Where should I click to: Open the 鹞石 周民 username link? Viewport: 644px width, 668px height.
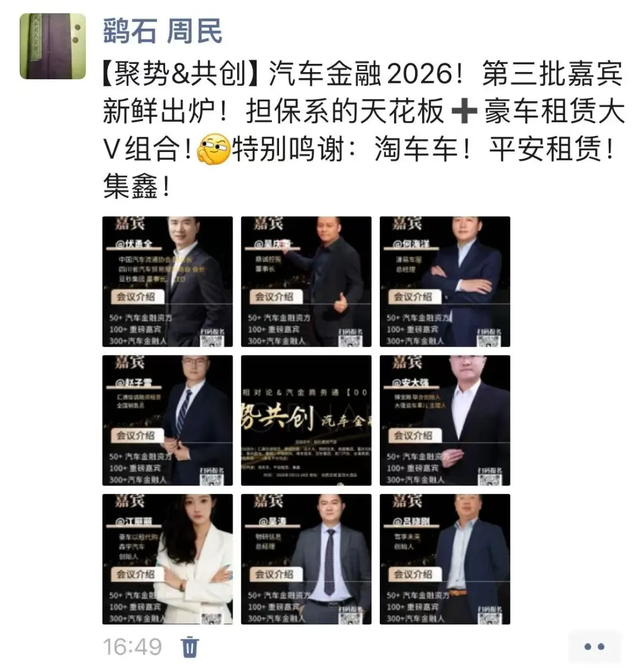coord(163,31)
